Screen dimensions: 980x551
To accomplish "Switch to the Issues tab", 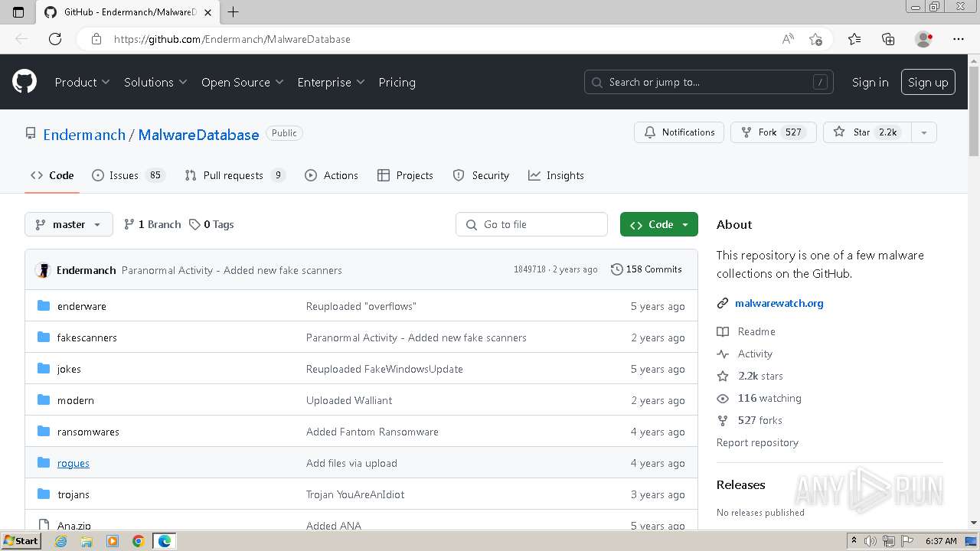I will click(x=128, y=175).
